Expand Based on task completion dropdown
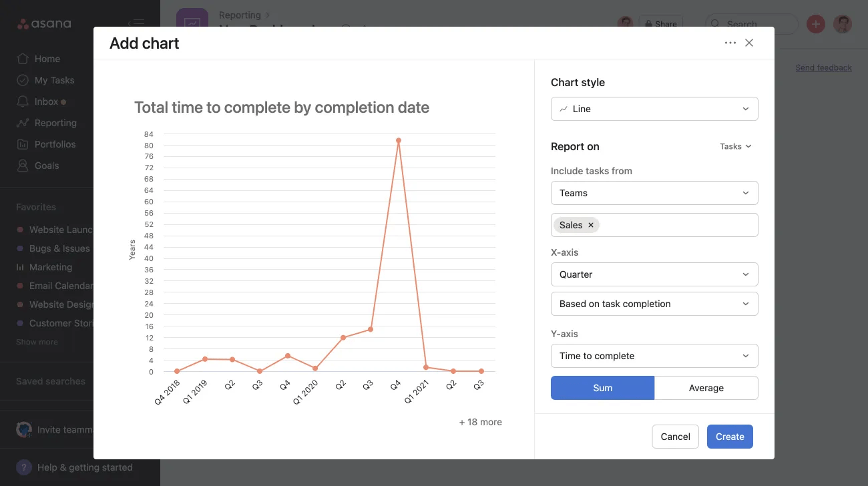 (x=654, y=304)
